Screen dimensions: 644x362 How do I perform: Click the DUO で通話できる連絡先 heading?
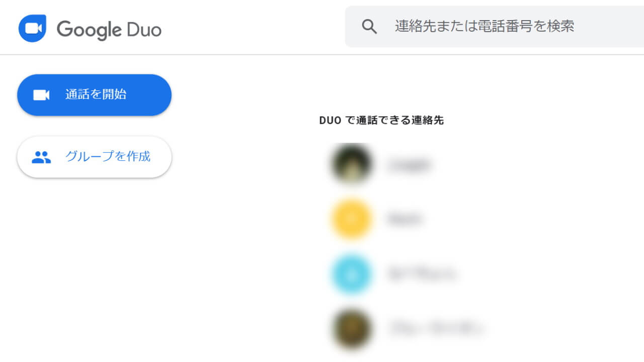click(381, 121)
